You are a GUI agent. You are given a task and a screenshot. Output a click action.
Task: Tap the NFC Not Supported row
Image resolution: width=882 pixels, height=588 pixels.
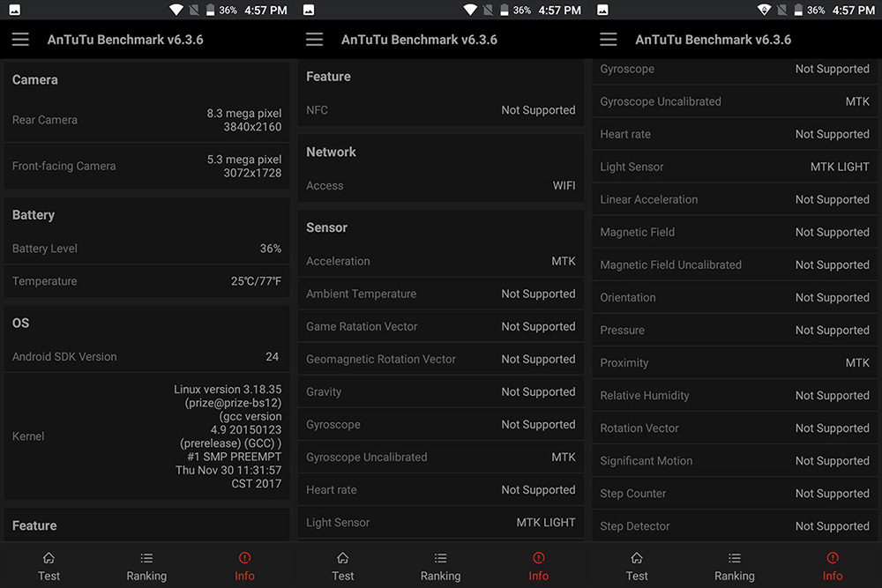click(440, 110)
